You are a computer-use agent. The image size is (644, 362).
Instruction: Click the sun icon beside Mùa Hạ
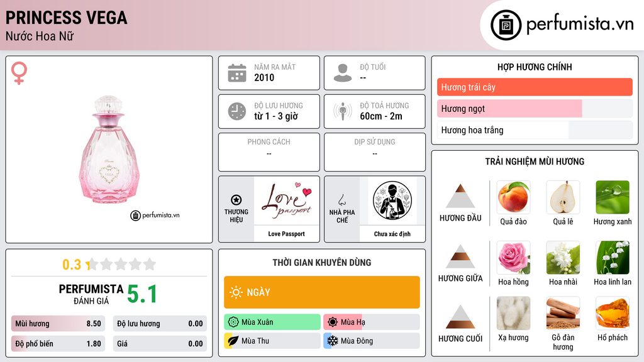pyautogui.click(x=333, y=322)
